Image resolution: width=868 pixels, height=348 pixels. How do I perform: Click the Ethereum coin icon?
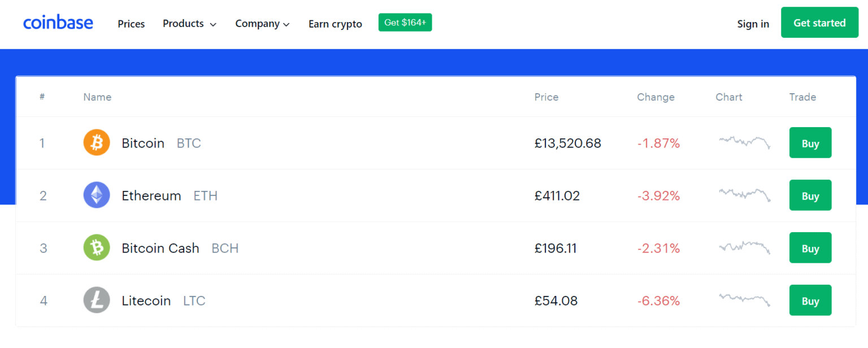pyautogui.click(x=97, y=195)
